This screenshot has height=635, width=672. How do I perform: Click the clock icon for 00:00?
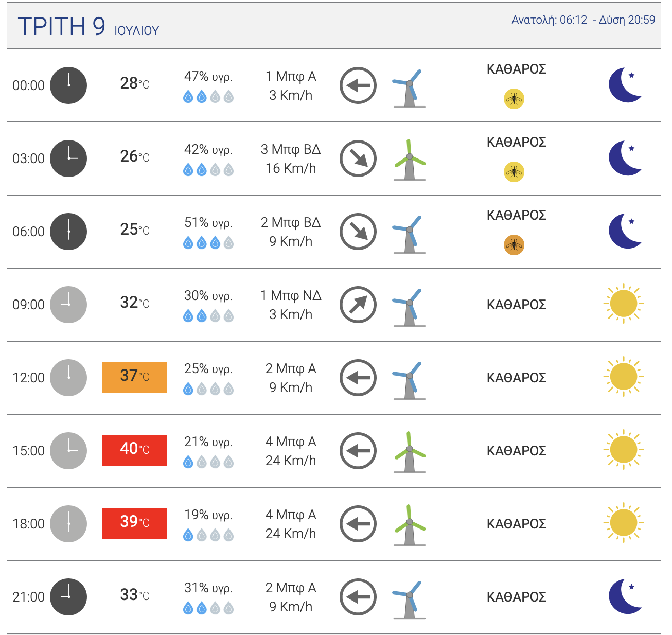[68, 85]
